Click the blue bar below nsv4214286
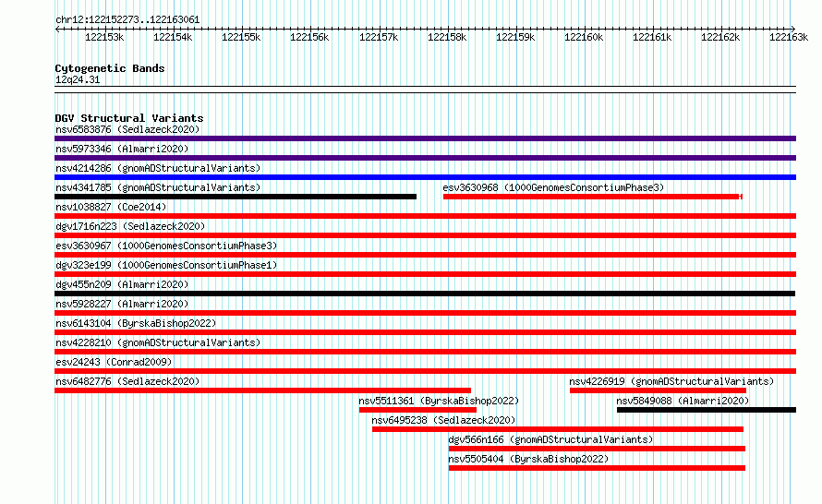This screenshot has width=822, height=504. pos(425,177)
